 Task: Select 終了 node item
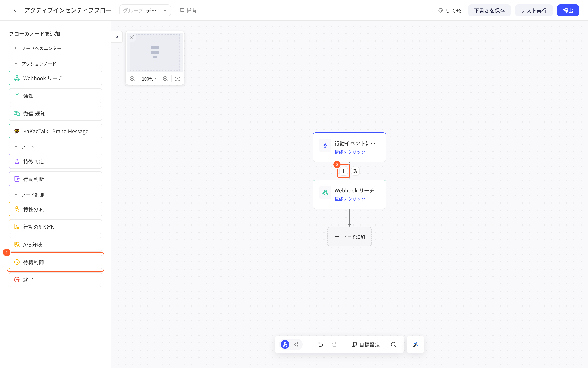(55, 280)
